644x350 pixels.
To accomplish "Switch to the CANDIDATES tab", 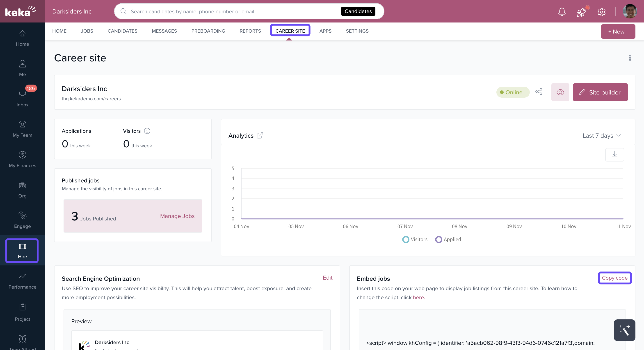I will coord(122,31).
